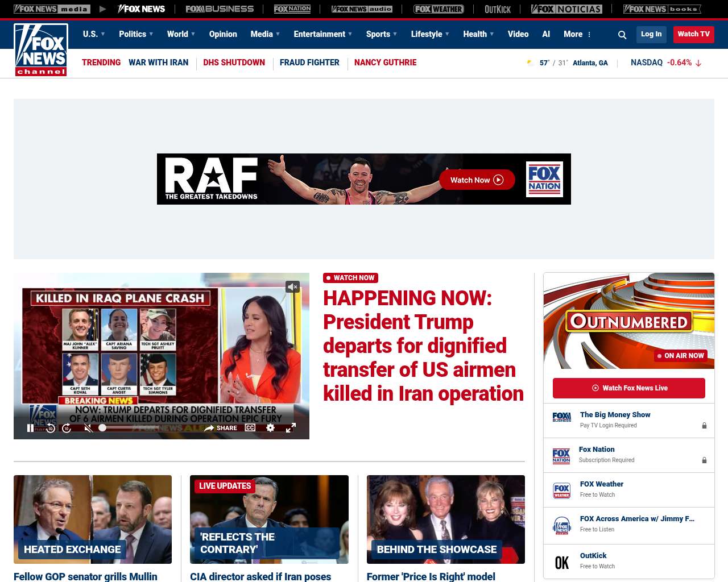Viewport: 728px width, 582px height.
Task: Read Fellow GOP senator grills Mullin
Action: click(85, 576)
